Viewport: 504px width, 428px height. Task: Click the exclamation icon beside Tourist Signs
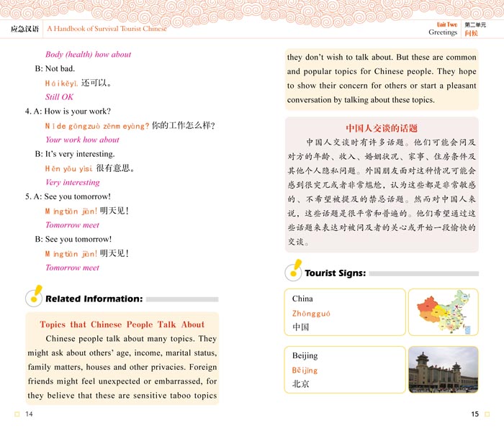click(x=294, y=270)
